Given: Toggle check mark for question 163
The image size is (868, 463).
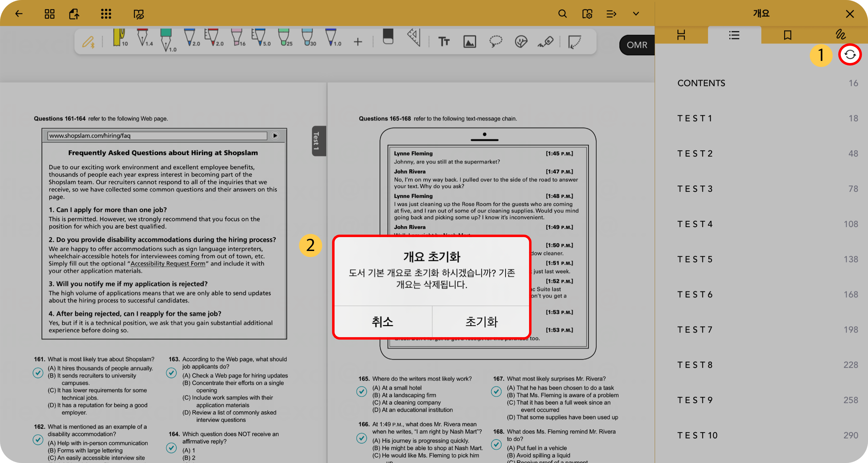Looking at the screenshot, I should 172,372.
